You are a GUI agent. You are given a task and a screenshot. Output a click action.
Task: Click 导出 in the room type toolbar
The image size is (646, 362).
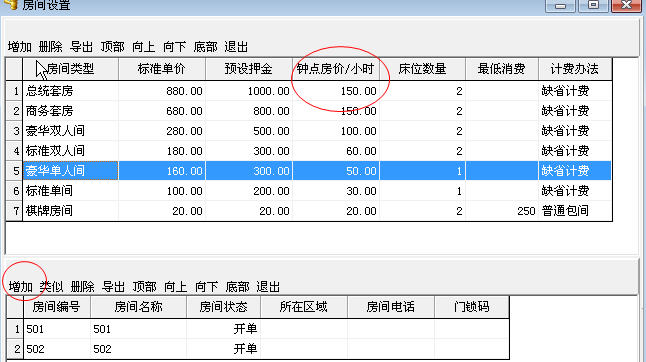click(81, 47)
